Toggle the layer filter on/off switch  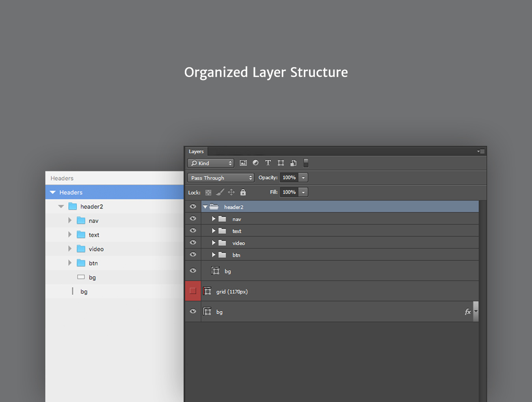[306, 163]
